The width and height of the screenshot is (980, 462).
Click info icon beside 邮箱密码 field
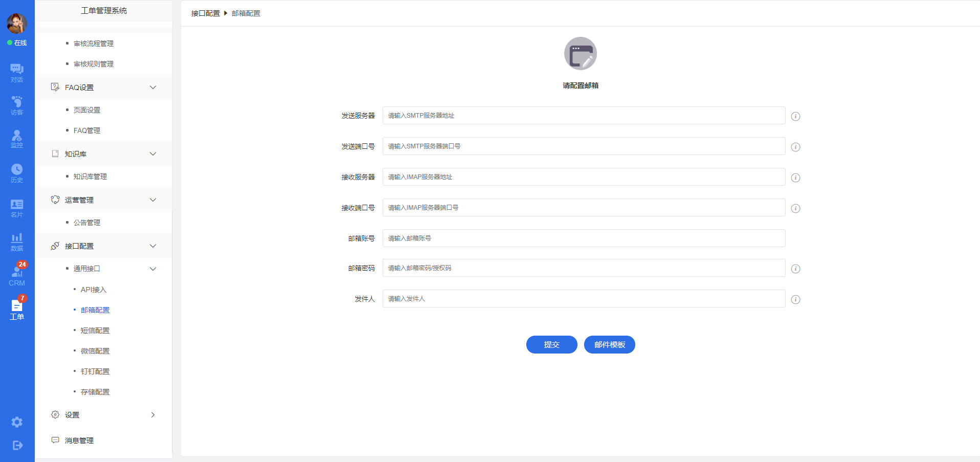click(x=795, y=269)
